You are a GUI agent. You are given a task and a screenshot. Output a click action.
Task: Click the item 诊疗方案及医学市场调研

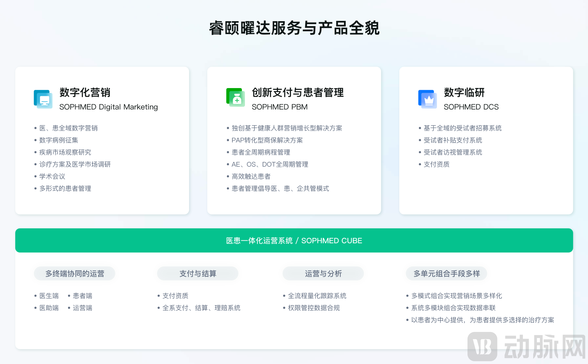(75, 164)
